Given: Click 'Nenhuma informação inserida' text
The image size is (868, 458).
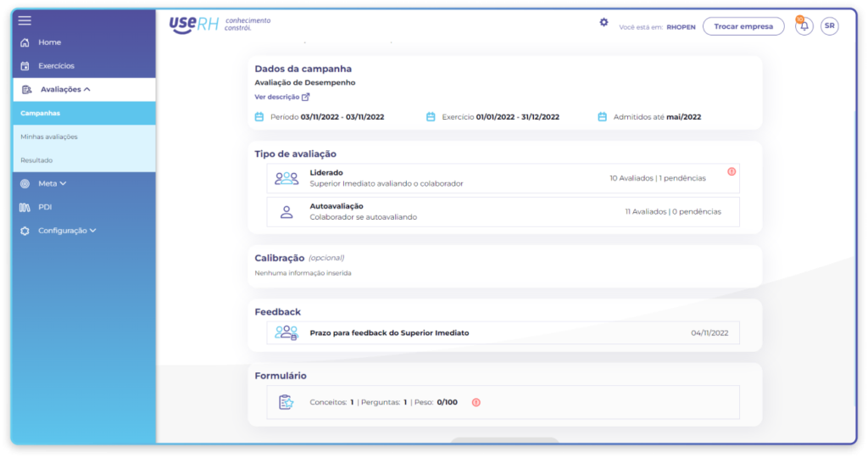Looking at the screenshot, I should 303,273.
